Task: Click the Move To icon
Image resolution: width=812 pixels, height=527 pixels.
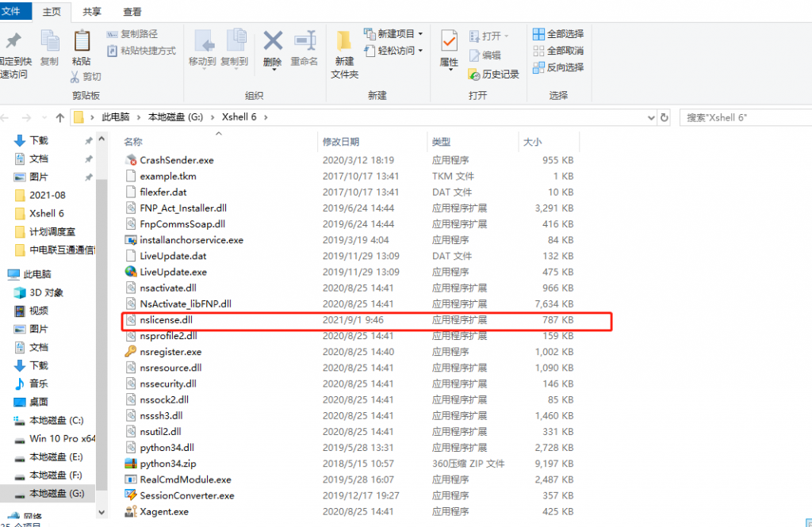Action: tap(204, 41)
